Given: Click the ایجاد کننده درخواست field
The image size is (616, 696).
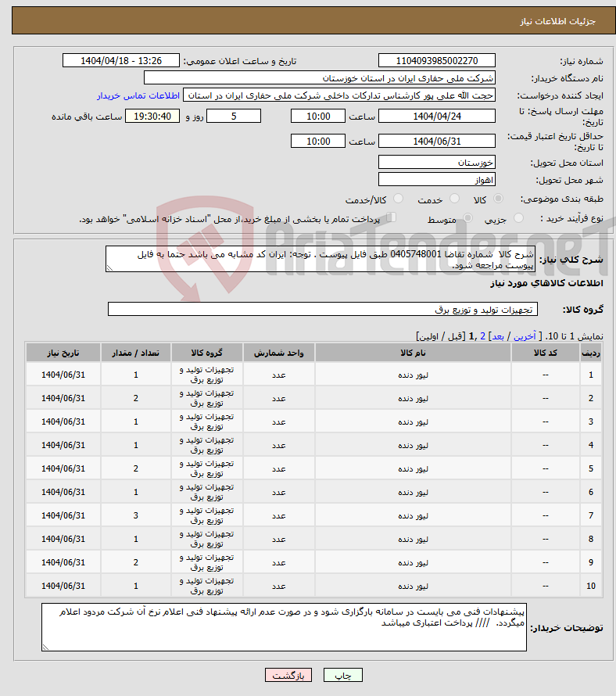Looking at the screenshot, I should coord(339,95).
